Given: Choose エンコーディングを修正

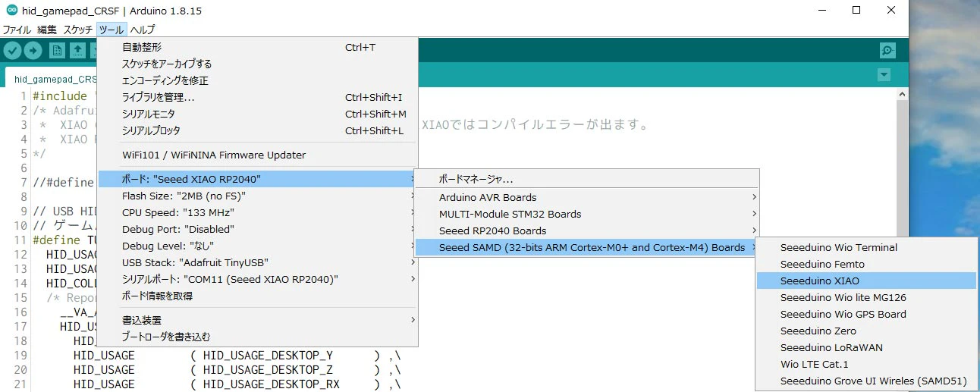Looking at the screenshot, I should pyautogui.click(x=257, y=80).
